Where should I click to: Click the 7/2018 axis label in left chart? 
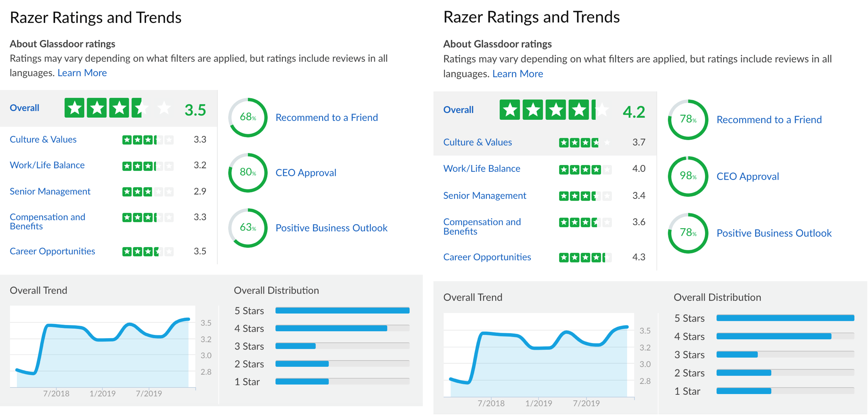56,394
